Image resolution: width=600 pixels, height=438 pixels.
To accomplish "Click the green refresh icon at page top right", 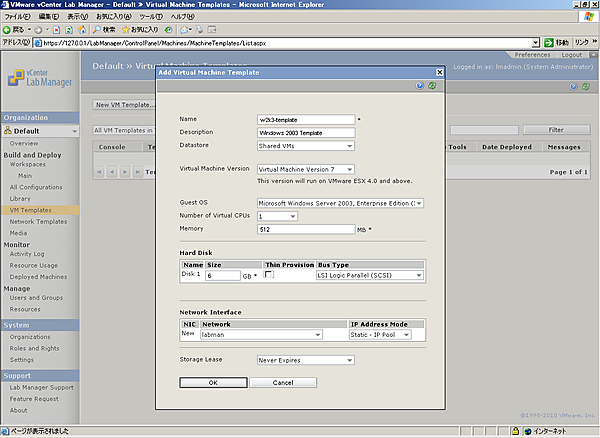I will [585, 87].
